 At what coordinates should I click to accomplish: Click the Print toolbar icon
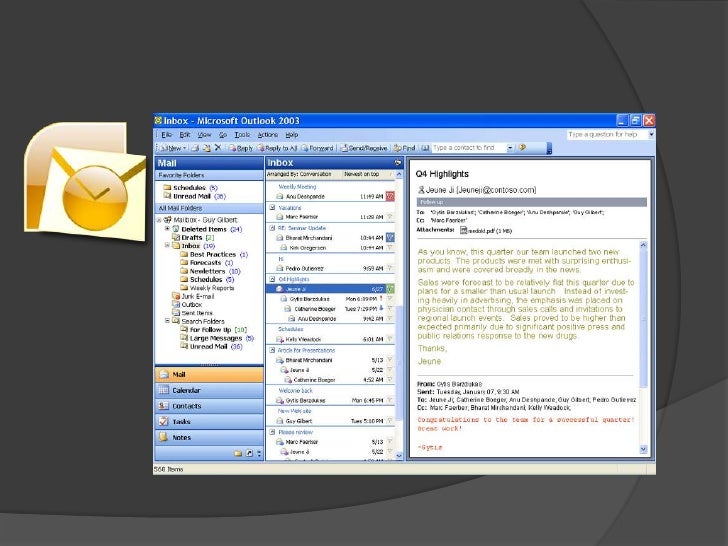(x=195, y=148)
